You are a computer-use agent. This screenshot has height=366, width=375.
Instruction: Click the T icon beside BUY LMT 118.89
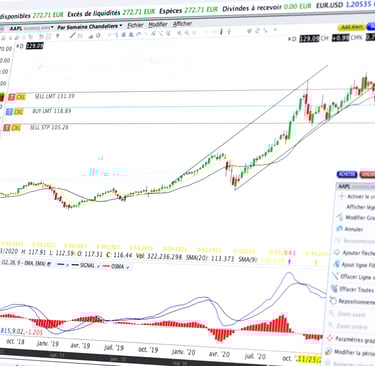(x=9, y=112)
